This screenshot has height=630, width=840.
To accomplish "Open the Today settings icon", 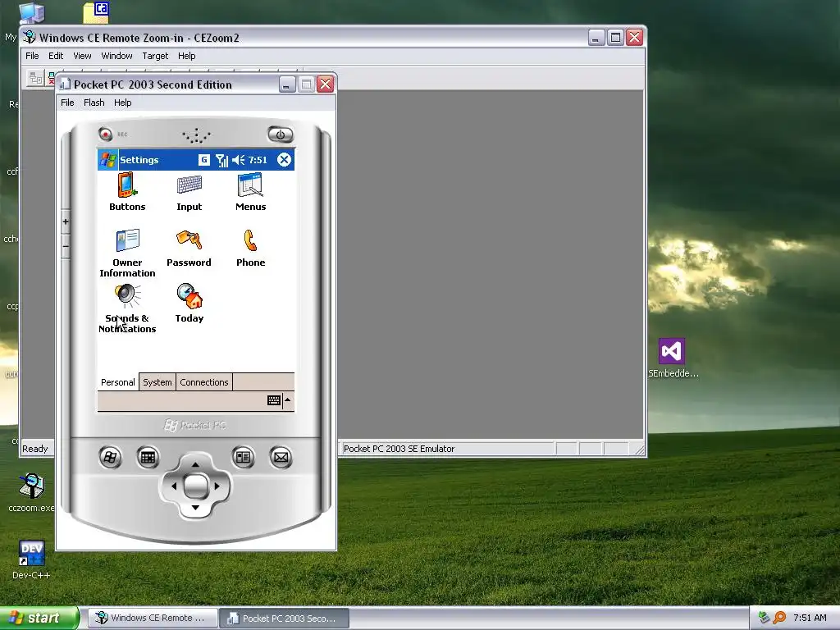I will tap(189, 304).
